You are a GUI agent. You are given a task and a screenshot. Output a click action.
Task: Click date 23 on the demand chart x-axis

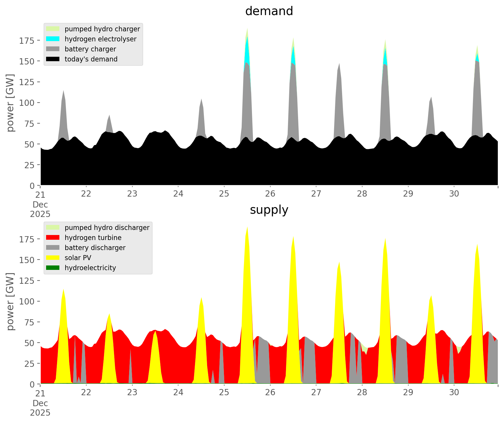[132, 194]
